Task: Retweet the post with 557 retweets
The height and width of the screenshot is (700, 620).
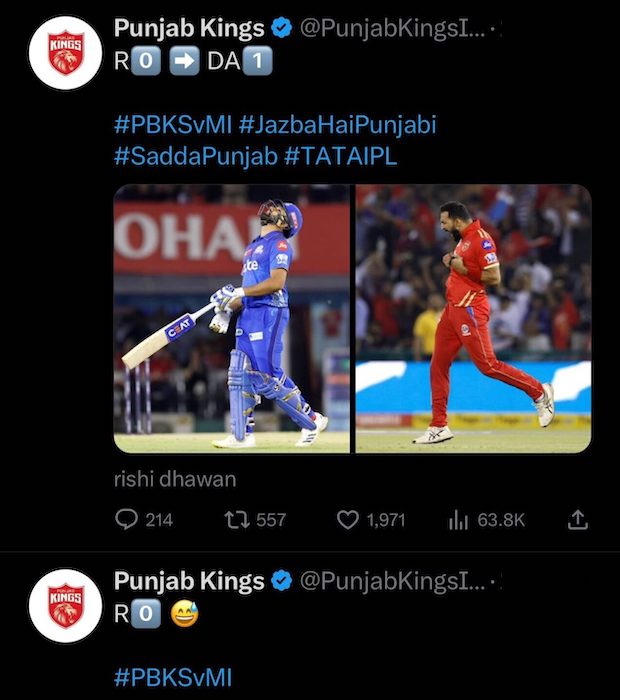Action: tap(238, 520)
